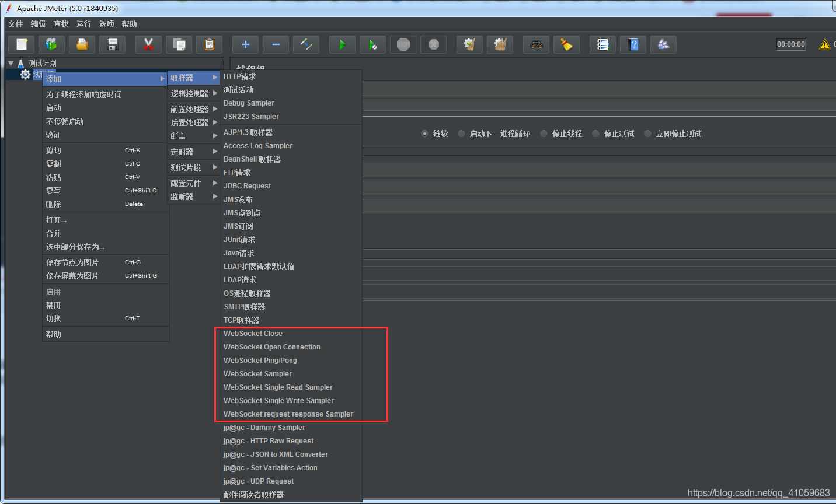The image size is (836, 504).
Task: Open the 文件 menu
Action: click(x=16, y=24)
